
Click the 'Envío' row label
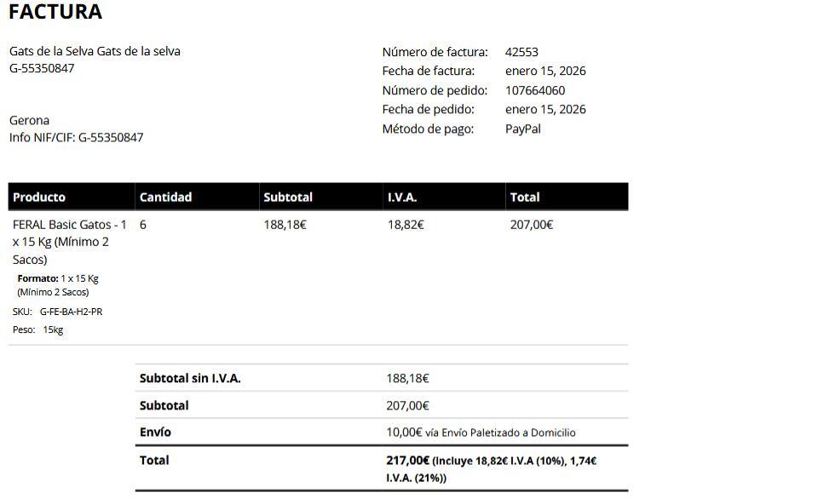(155, 432)
